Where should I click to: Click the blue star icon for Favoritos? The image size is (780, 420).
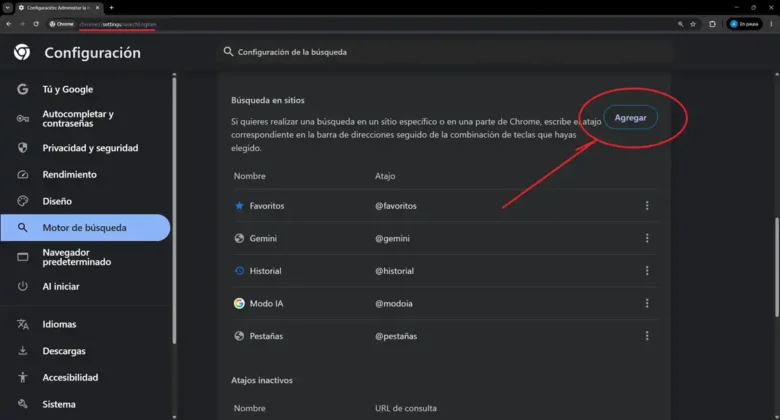[239, 206]
